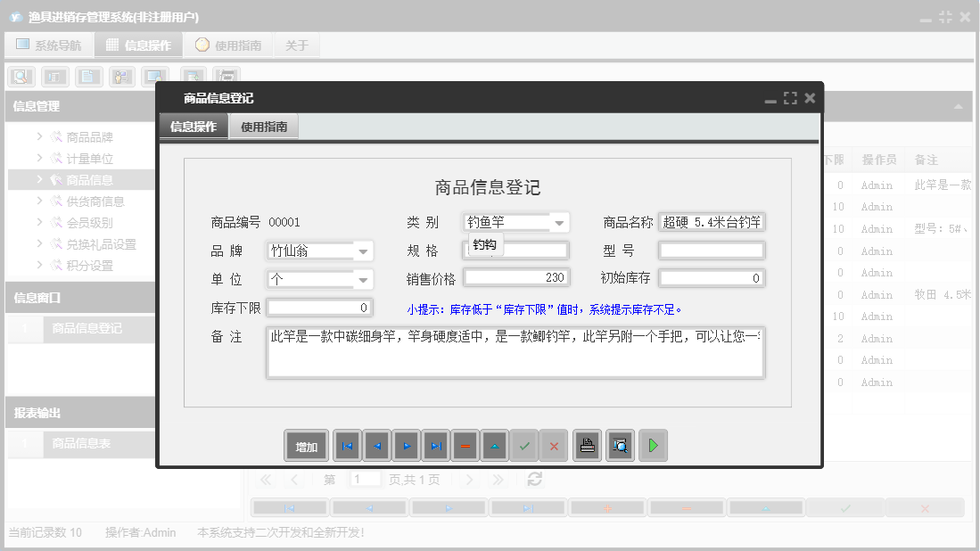
Task: Confirm the entry with green check icon
Action: pyautogui.click(x=524, y=445)
